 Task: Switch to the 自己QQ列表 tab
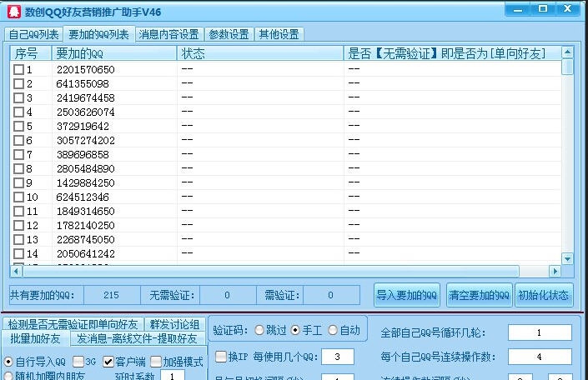coord(33,34)
